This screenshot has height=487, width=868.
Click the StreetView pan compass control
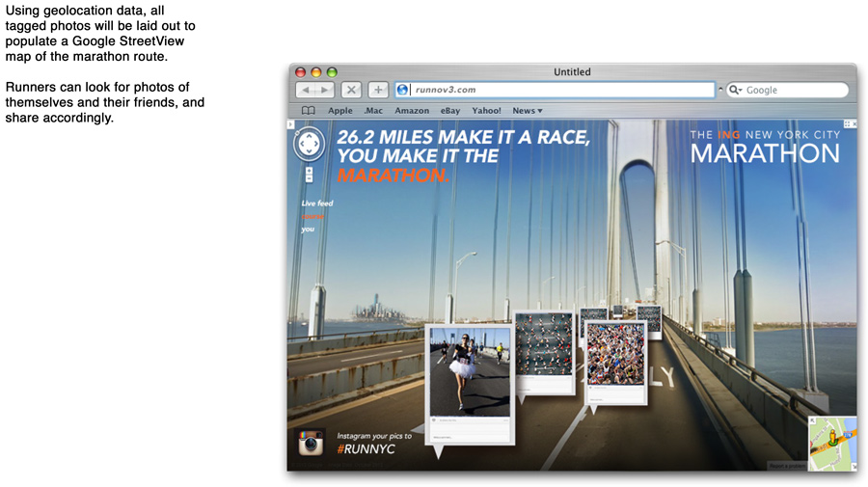pyautogui.click(x=309, y=144)
